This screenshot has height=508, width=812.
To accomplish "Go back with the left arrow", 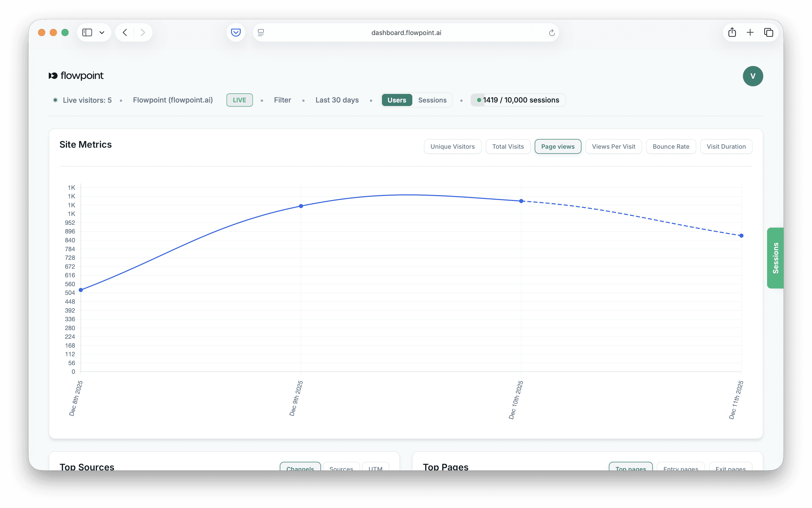I will 125,32.
